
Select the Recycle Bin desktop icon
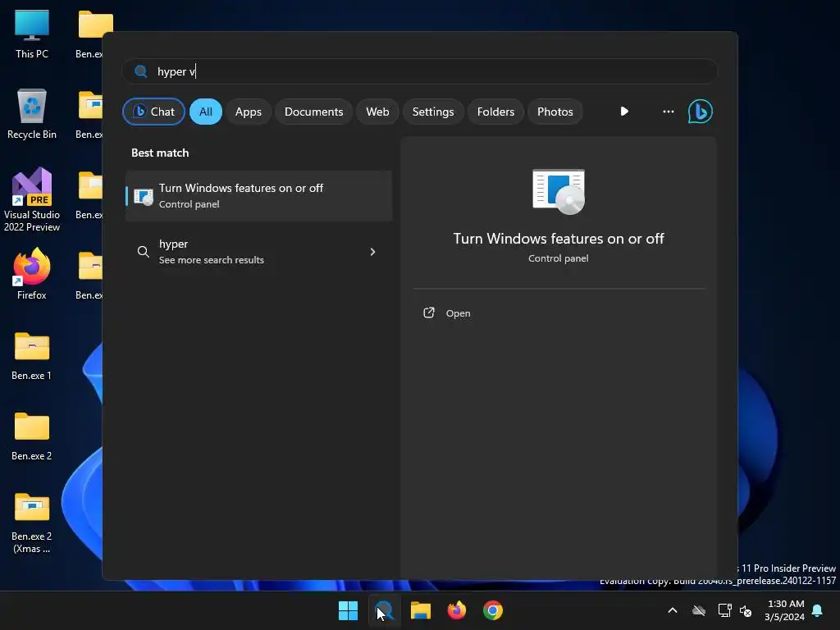tap(32, 114)
